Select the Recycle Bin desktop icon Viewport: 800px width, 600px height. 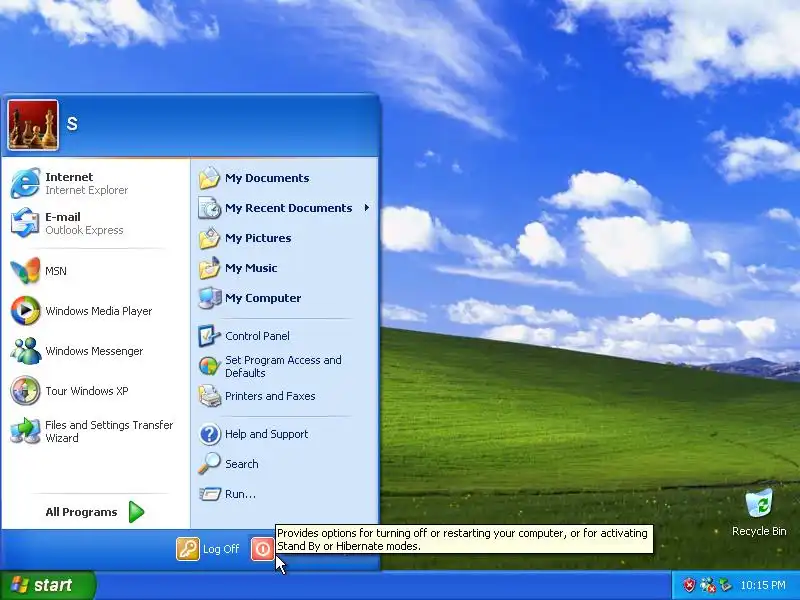(759, 513)
